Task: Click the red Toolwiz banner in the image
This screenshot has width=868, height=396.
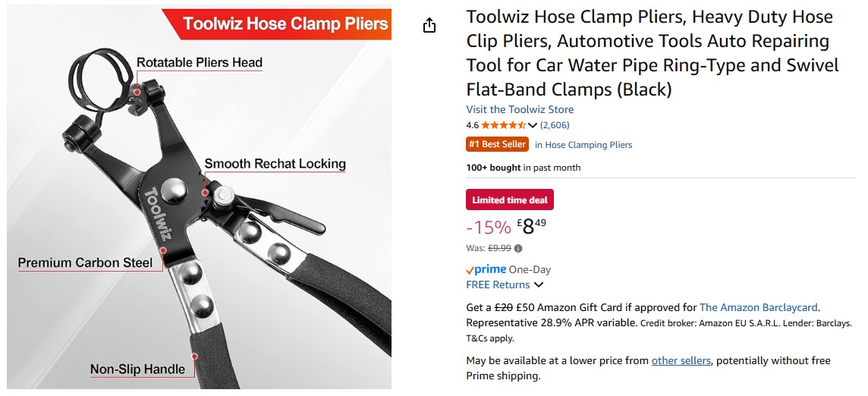Action: [285, 24]
